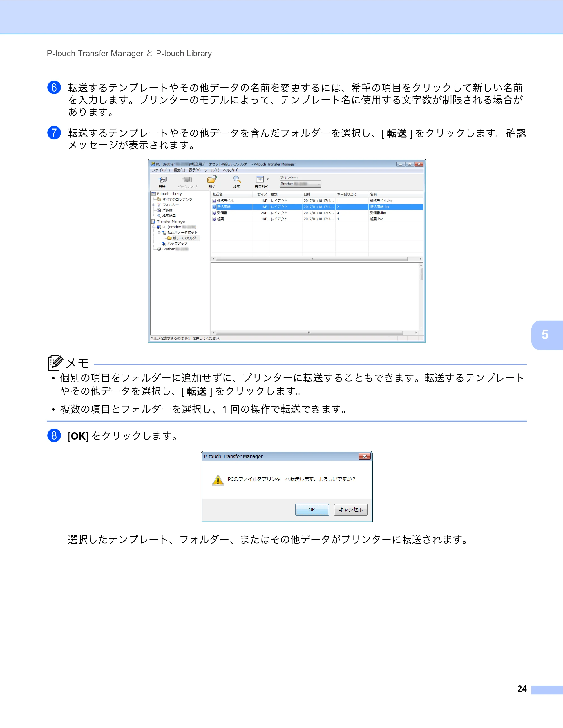The height and width of the screenshot is (728, 563).
Task: Select the 受領書 layout row
Action: pyautogui.click(x=317, y=213)
